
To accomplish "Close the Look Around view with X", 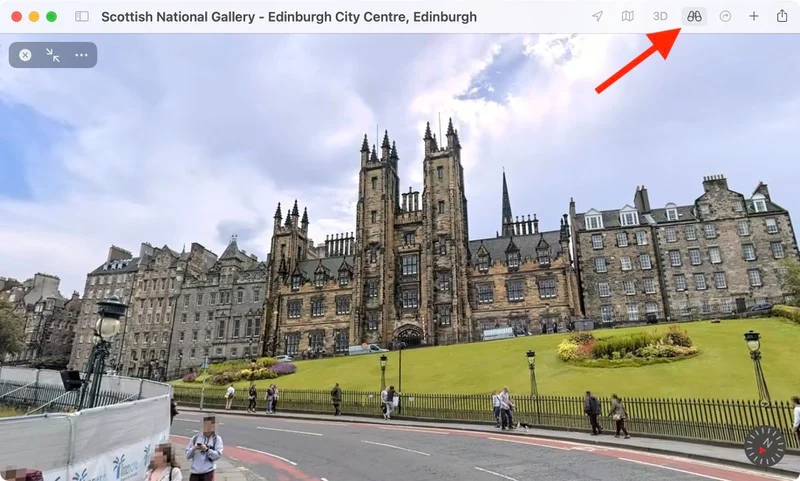I will [x=25, y=55].
